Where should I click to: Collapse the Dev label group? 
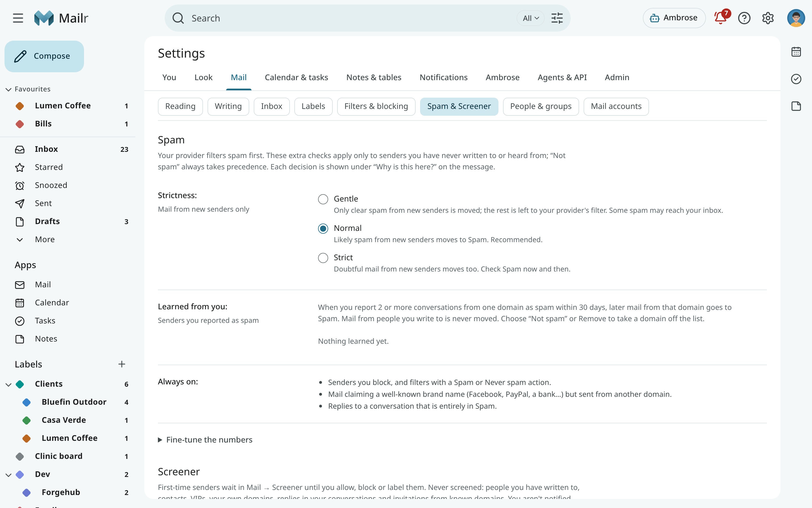tap(9, 475)
